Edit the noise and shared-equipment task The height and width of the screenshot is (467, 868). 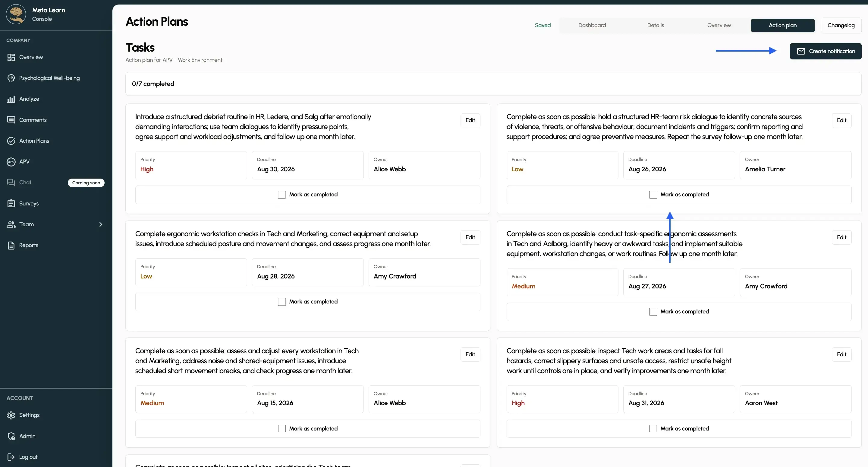point(470,354)
